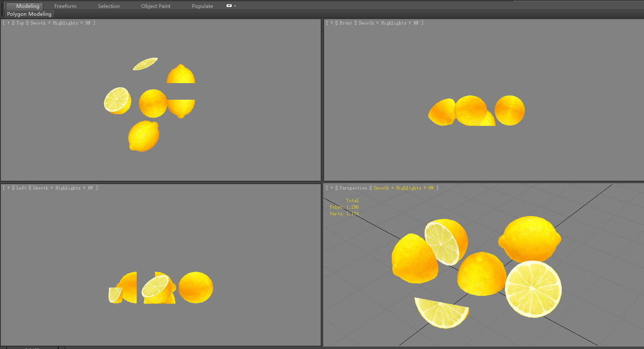This screenshot has height=349, width=644.
Task: Select the rightmost lemon in Front viewport
Action: tap(510, 111)
